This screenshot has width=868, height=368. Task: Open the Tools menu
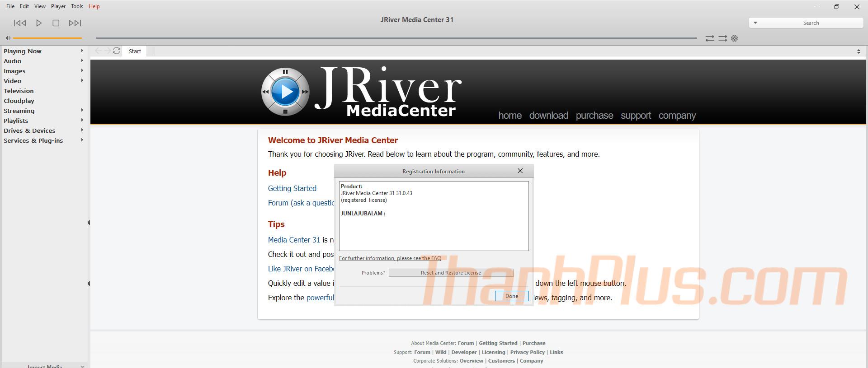tap(77, 6)
